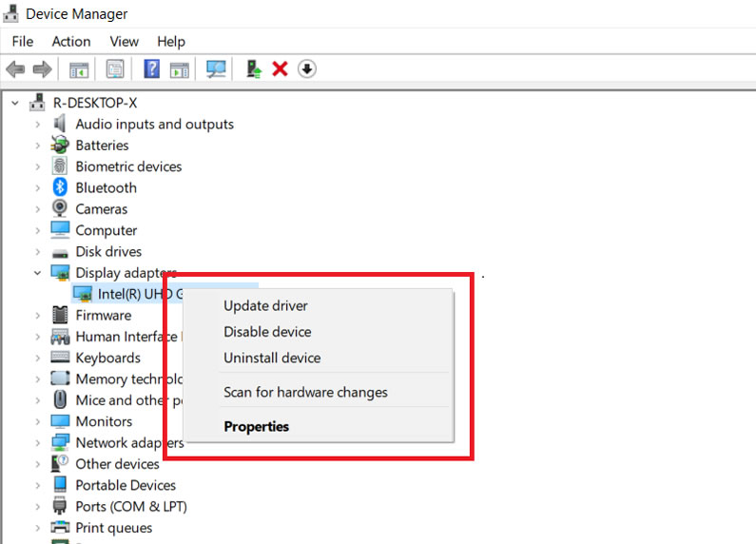Toggle the console tree pane icon
756x544 pixels.
coord(79,69)
